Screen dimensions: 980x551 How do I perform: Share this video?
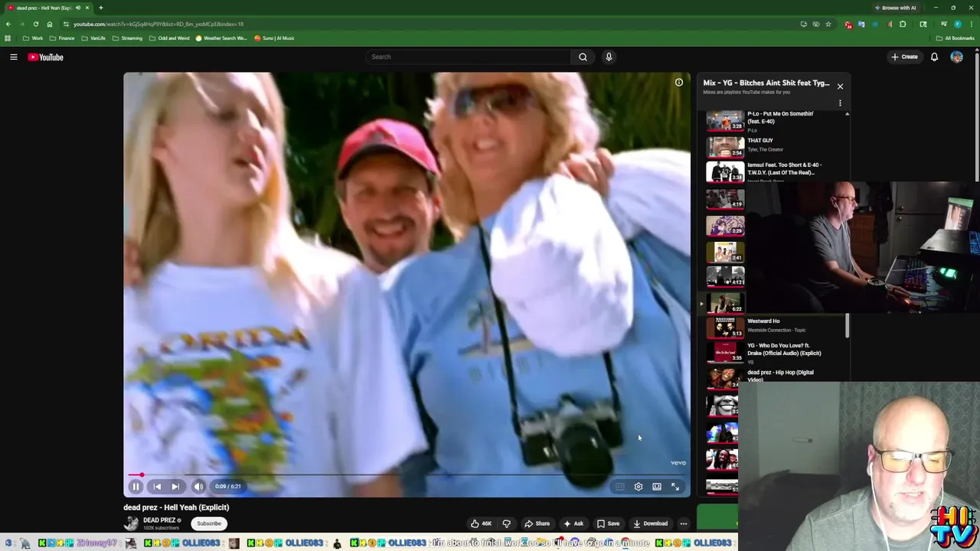(537, 523)
